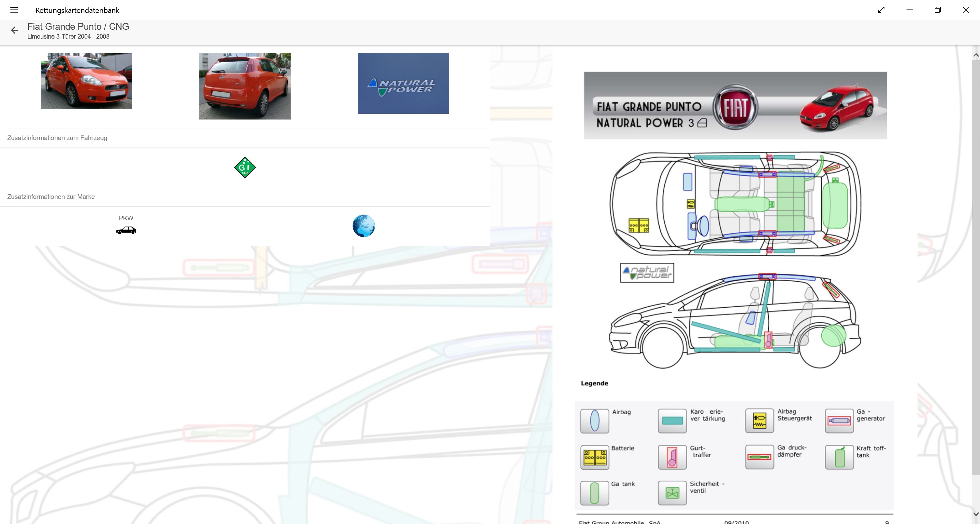
Task: Open the rear view Punto photo
Action: tap(245, 86)
